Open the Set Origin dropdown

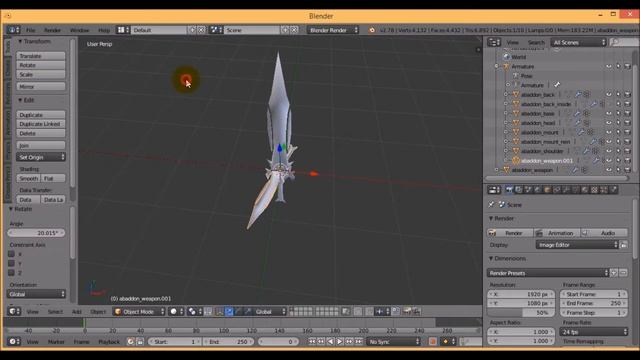41,157
